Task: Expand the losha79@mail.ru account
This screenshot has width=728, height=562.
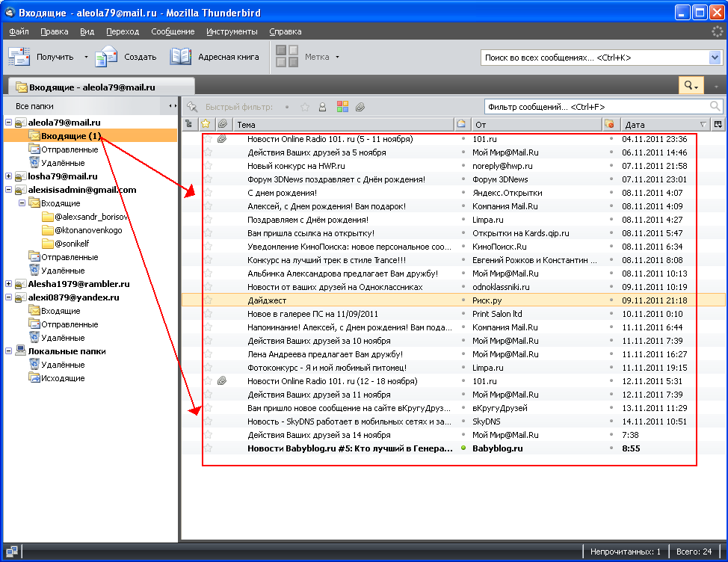Action: (8, 176)
